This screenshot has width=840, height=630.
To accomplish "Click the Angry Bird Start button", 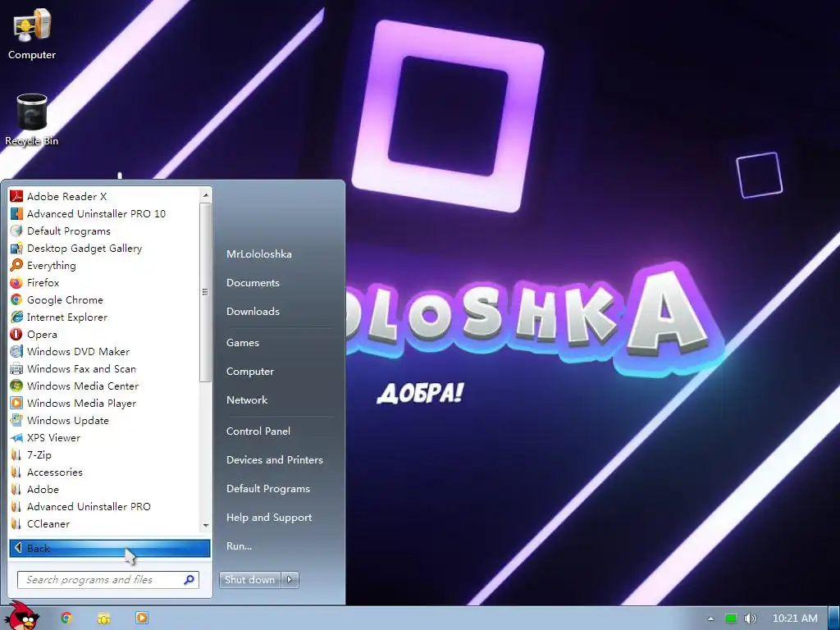I will (22, 616).
